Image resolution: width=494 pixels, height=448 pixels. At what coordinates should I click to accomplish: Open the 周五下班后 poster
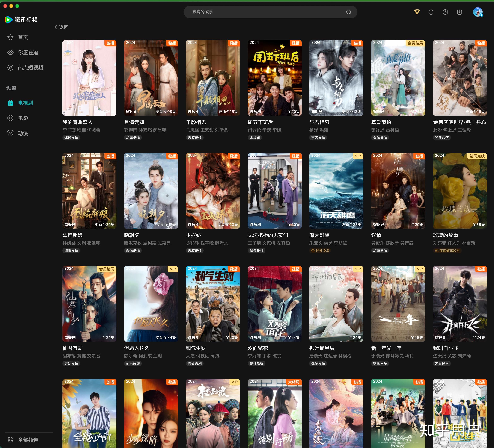coord(275,78)
